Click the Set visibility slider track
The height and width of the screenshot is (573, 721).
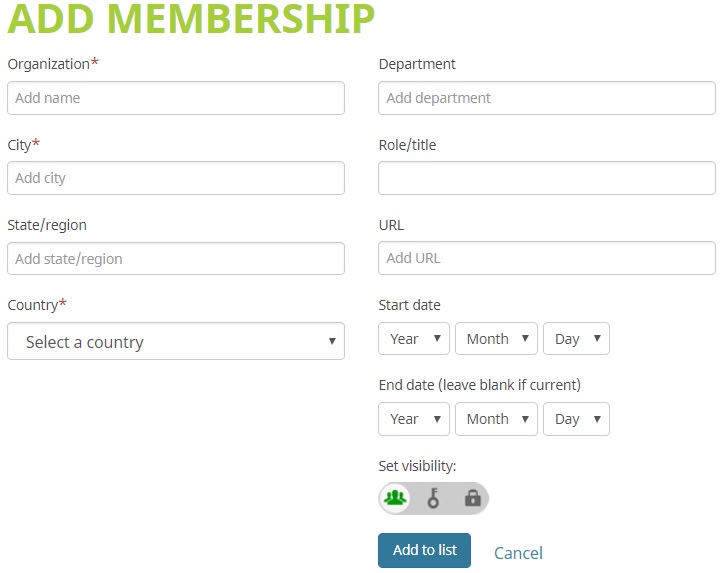point(433,498)
